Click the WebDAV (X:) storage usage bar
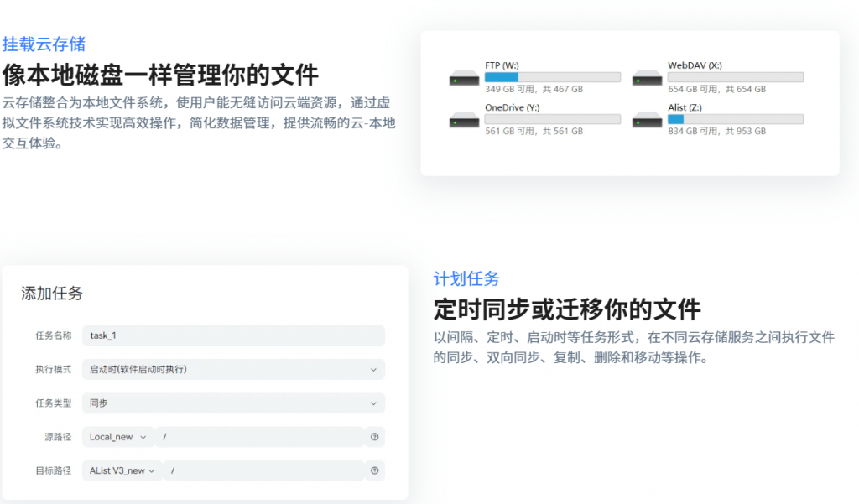859x504 pixels. point(735,77)
